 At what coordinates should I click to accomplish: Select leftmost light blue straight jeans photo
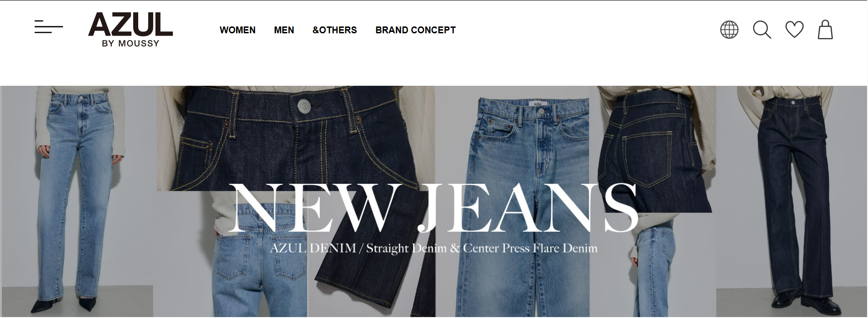(x=78, y=201)
